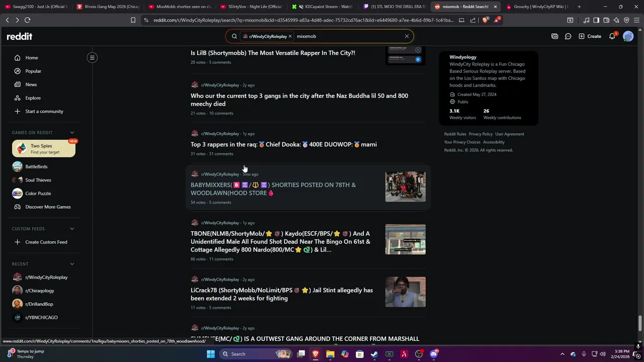
Task: Open the Brave Shields lion icon
Action: tap(485, 20)
